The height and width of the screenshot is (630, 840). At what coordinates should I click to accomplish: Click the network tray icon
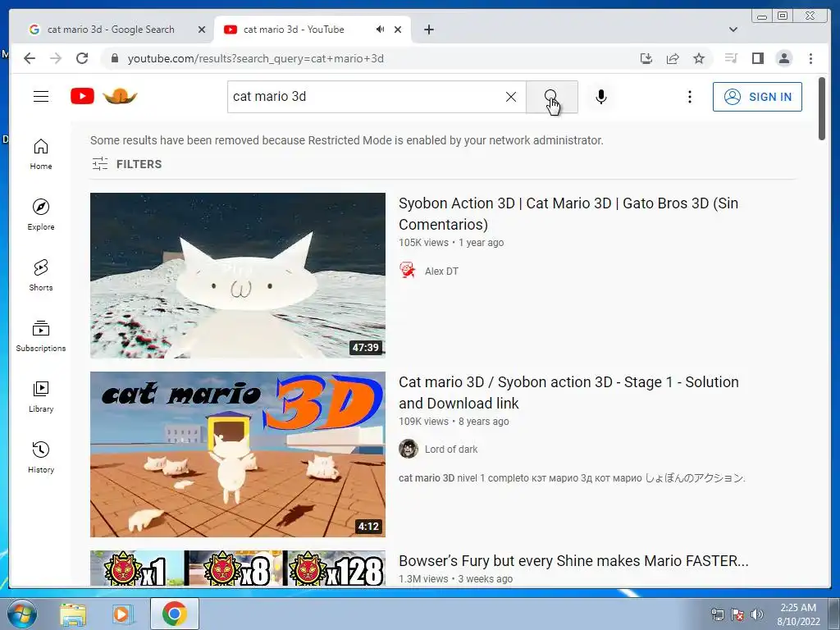(717, 614)
